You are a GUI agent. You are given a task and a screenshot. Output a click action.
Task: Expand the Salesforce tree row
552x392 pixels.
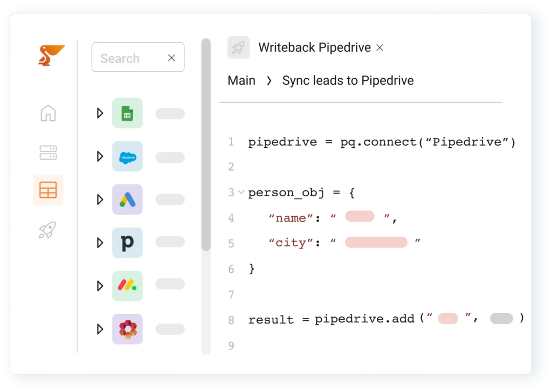click(100, 156)
